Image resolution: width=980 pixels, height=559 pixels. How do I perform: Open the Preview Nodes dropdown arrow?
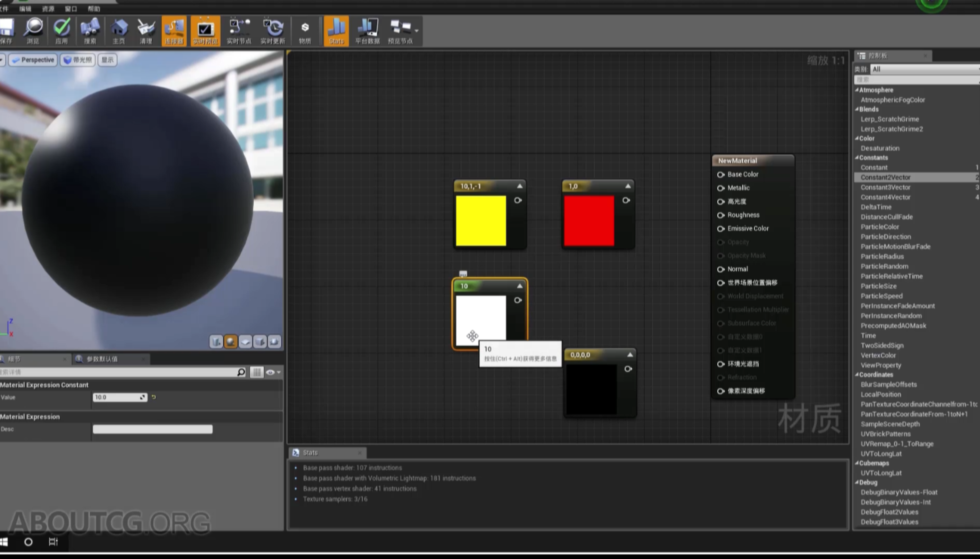[x=416, y=31]
